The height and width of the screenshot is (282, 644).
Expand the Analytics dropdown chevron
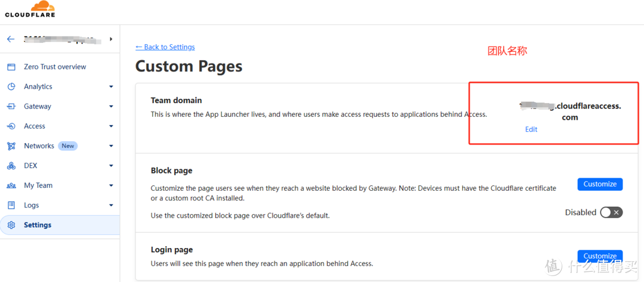[111, 86]
